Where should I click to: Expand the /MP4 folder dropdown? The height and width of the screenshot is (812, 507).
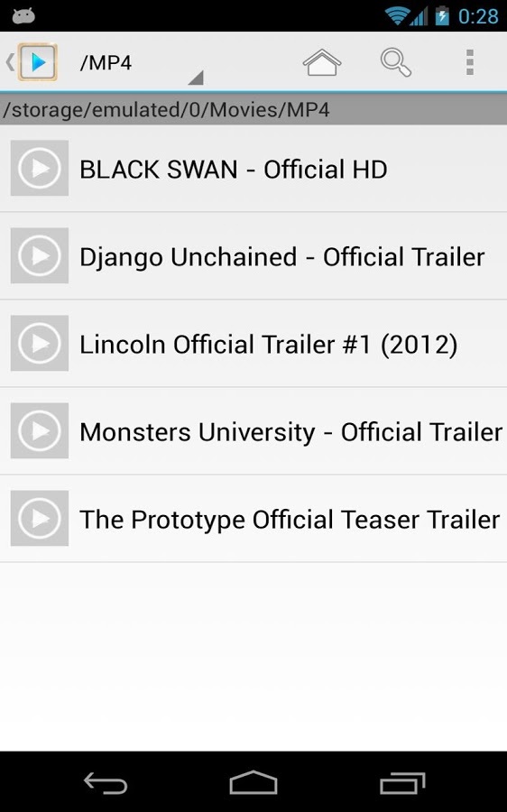[141, 62]
